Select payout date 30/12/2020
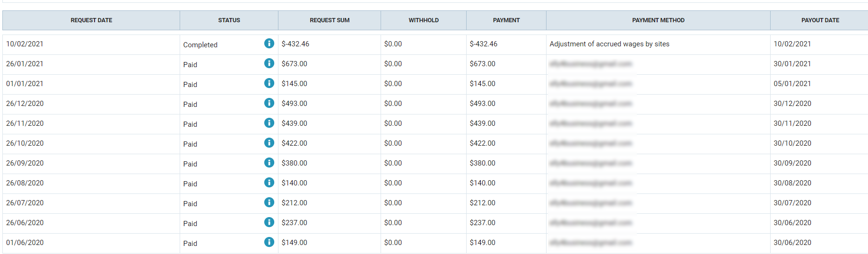Image resolution: width=868 pixels, height=254 pixels. tap(792, 104)
